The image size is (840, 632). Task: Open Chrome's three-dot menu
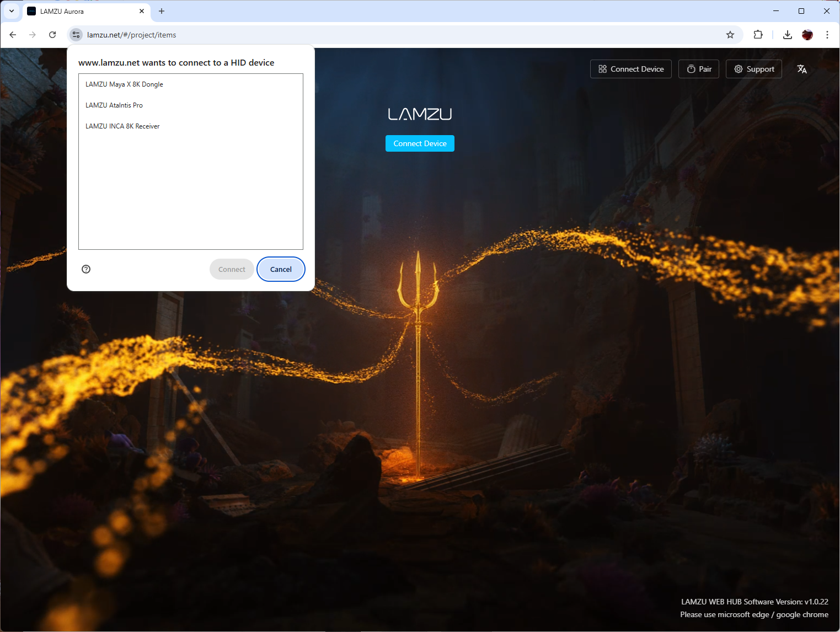pos(827,35)
